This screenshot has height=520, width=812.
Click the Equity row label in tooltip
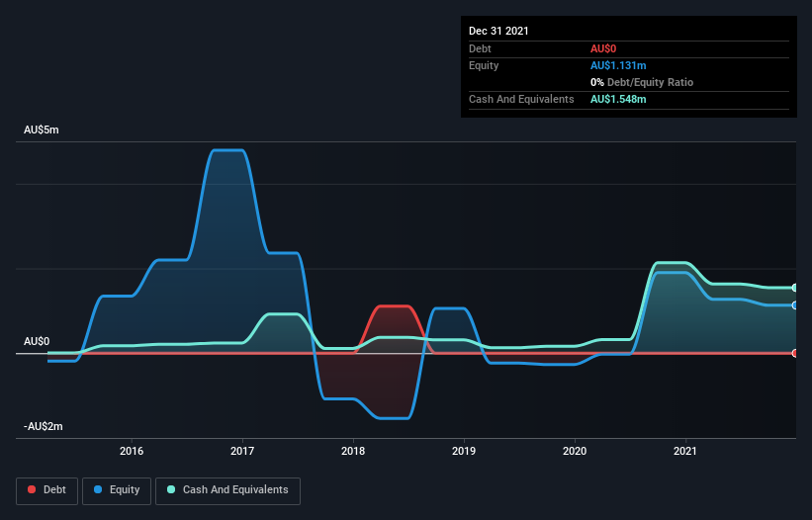click(x=484, y=65)
